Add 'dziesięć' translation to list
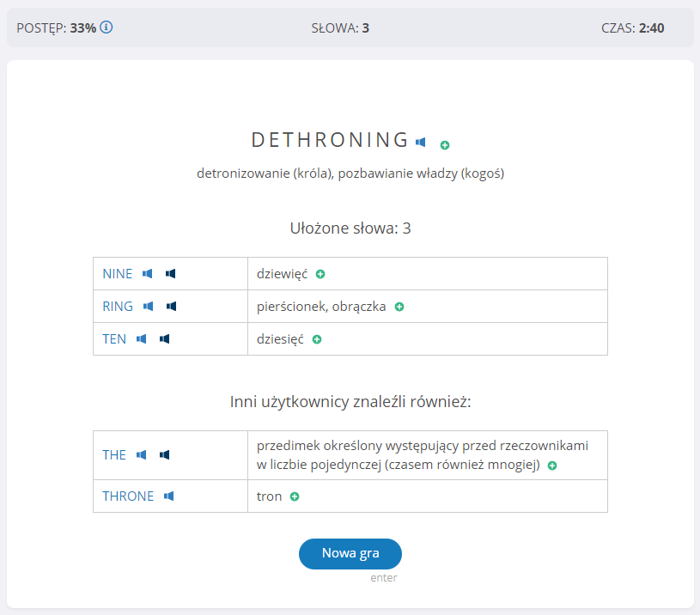 317,339
